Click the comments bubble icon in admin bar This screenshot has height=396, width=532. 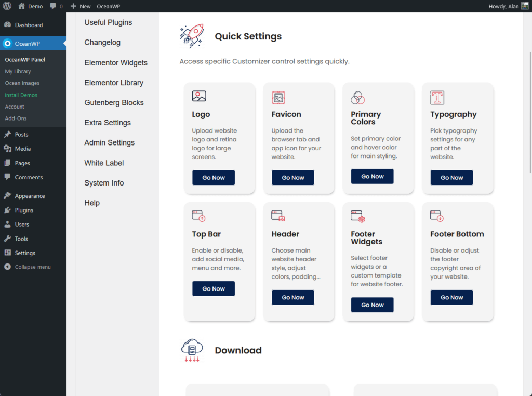53,6
